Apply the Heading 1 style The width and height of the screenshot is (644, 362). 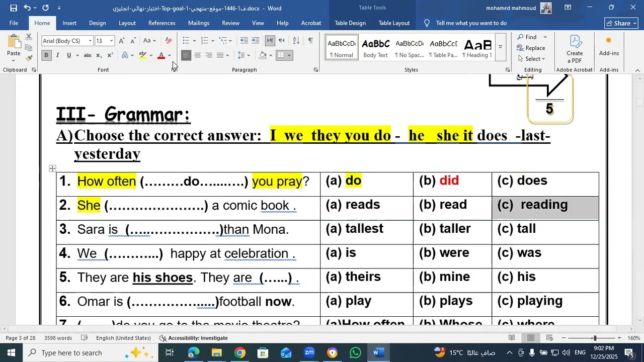pos(477,47)
